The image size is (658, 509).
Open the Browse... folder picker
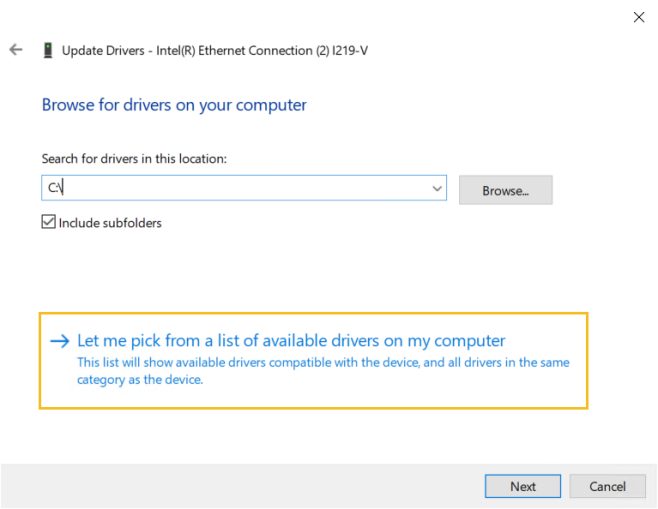tap(505, 189)
